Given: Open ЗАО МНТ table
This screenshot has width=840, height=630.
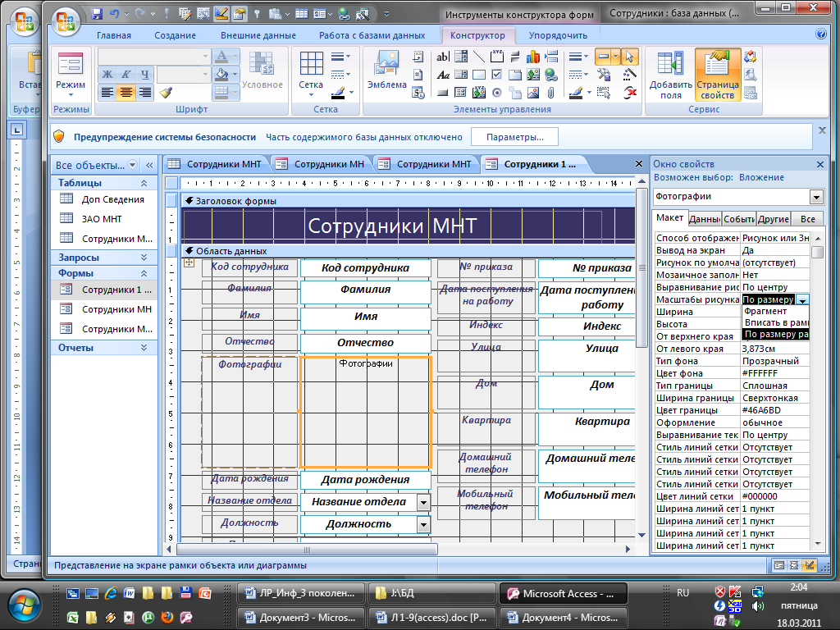Looking at the screenshot, I should pos(101,219).
